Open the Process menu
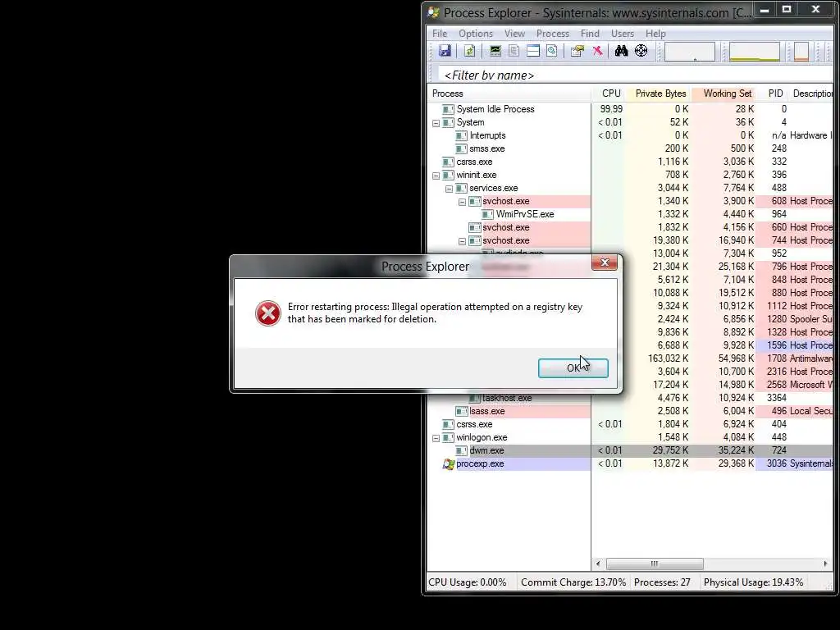The image size is (840, 630). [553, 34]
